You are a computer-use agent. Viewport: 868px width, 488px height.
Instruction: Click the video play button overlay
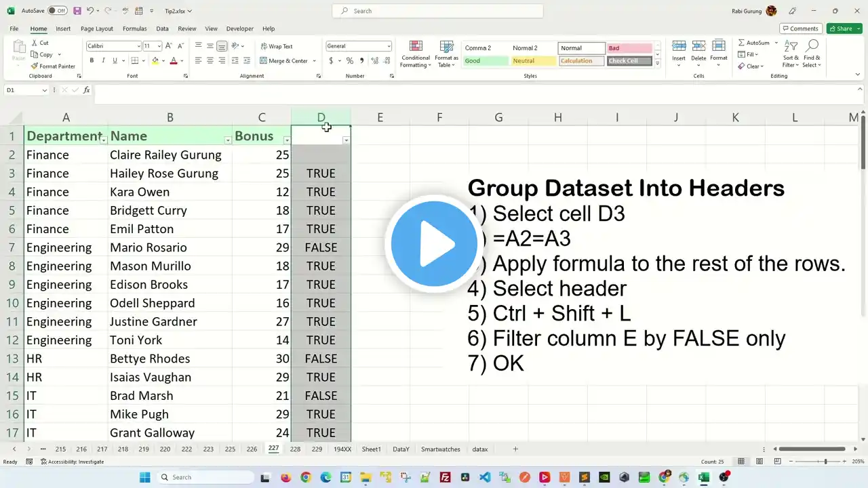(434, 244)
